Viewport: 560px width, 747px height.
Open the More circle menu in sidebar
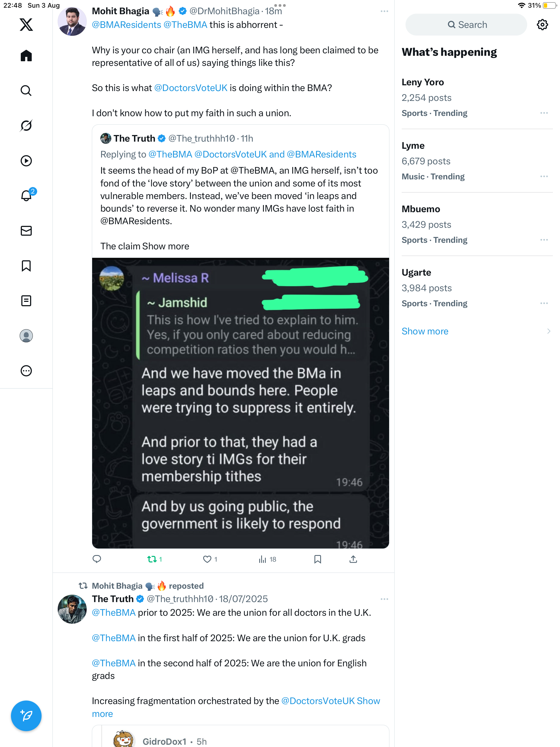[26, 371]
